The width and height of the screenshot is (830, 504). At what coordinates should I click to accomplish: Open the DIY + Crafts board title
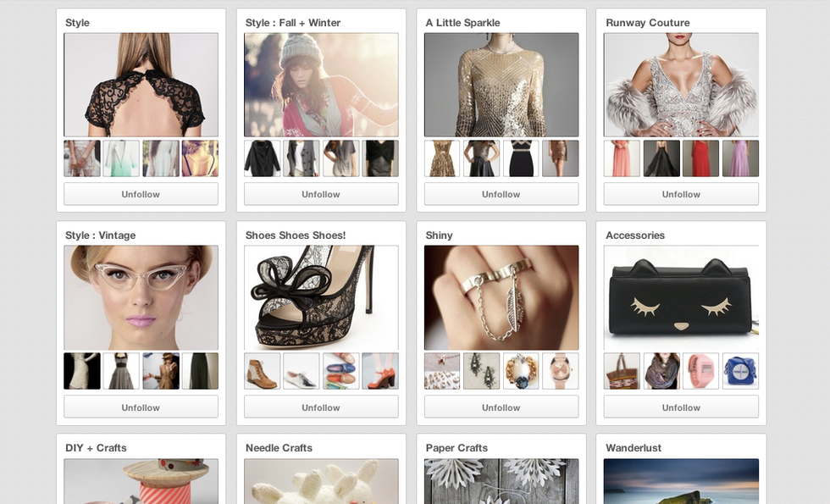pos(96,448)
